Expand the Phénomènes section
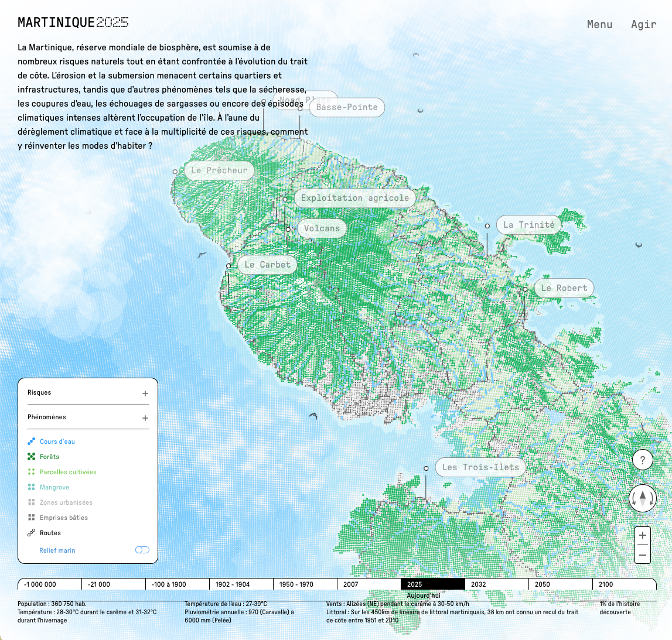Image resolution: width=672 pixels, height=640 pixels. [145, 418]
